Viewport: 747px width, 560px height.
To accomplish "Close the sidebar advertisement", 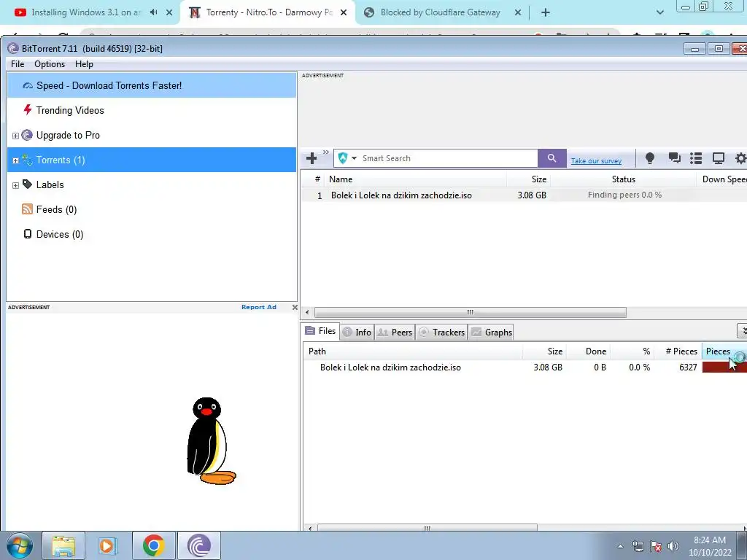I will click(x=295, y=307).
